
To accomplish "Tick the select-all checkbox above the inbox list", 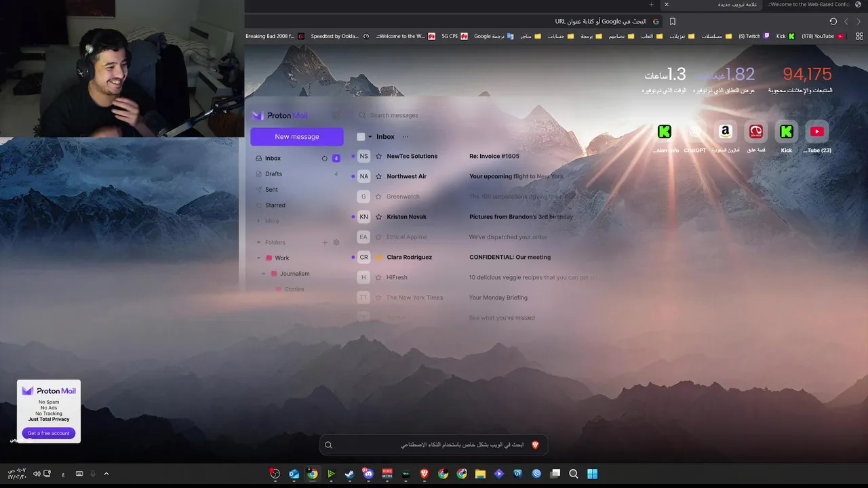I will (361, 137).
